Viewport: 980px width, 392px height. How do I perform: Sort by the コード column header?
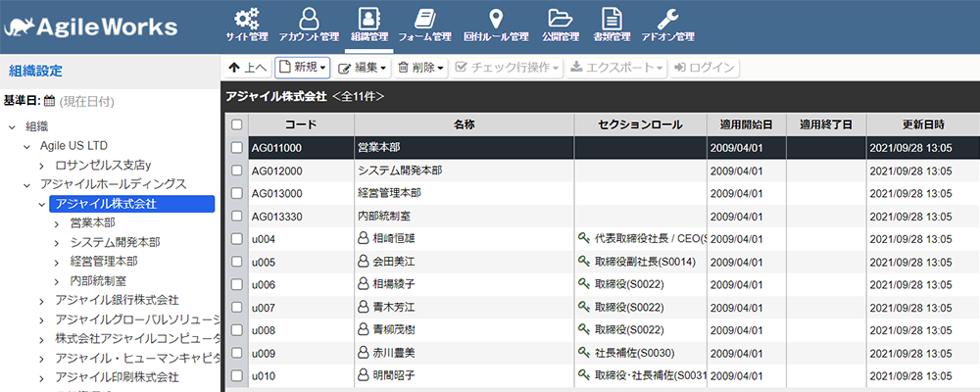pos(301,124)
